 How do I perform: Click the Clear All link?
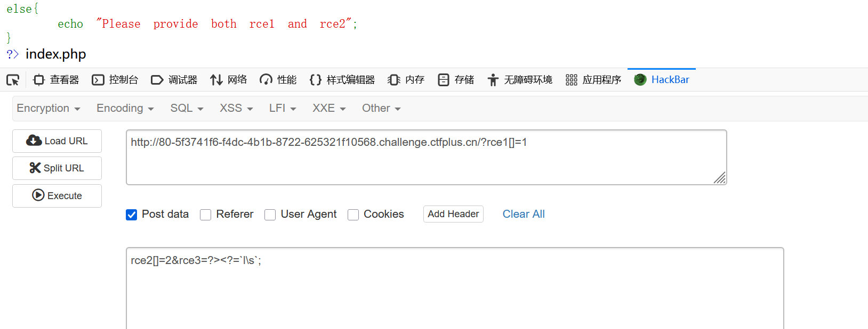tap(524, 214)
